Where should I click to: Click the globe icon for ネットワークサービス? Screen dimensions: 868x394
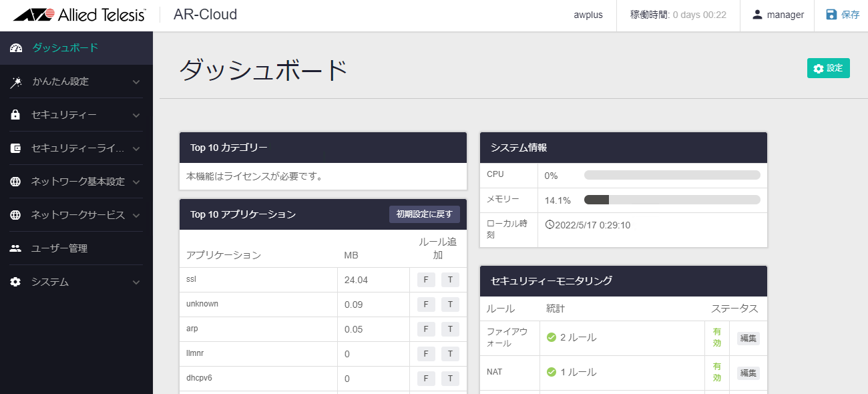pyautogui.click(x=15, y=215)
